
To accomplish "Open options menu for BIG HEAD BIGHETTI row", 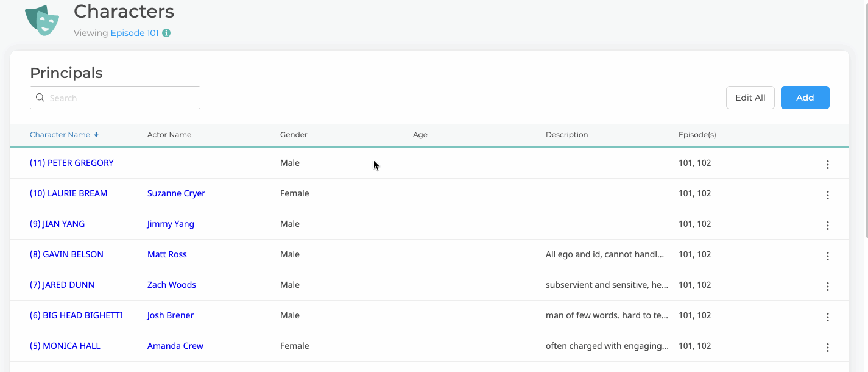I will click(827, 317).
